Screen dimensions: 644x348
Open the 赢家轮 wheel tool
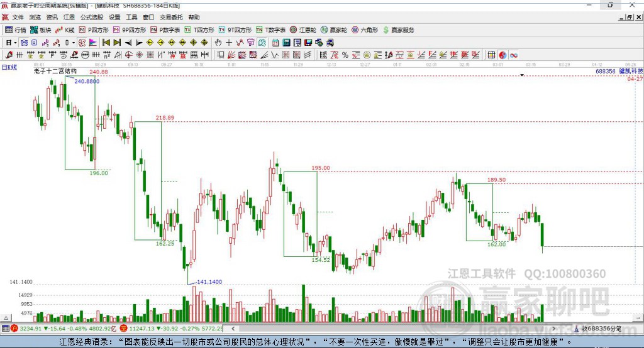pos(333,30)
